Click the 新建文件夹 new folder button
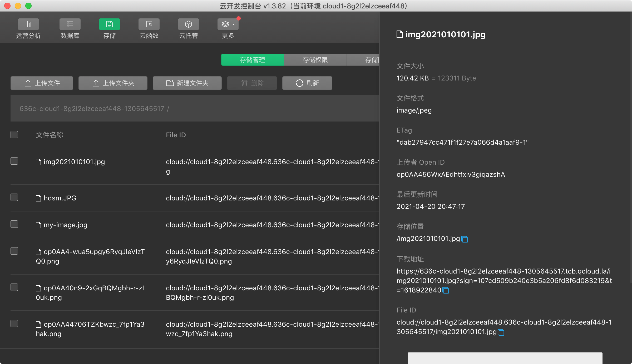This screenshot has width=632, height=364. [187, 83]
